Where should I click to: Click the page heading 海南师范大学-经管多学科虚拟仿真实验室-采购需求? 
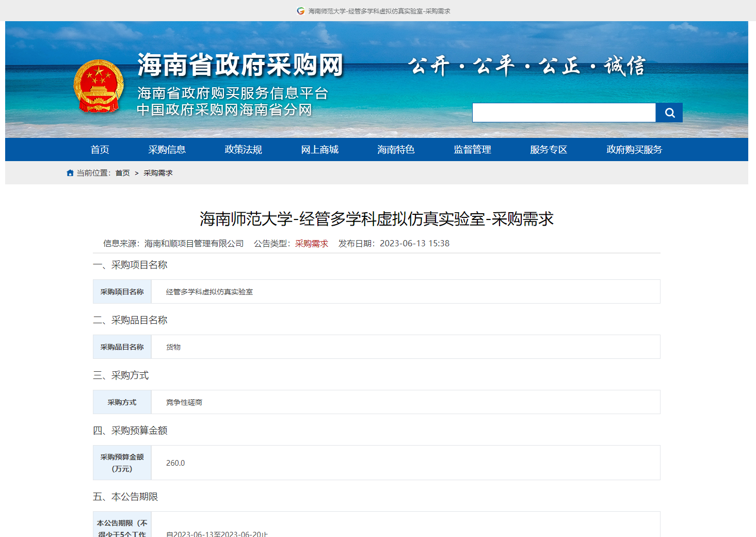pos(377,219)
